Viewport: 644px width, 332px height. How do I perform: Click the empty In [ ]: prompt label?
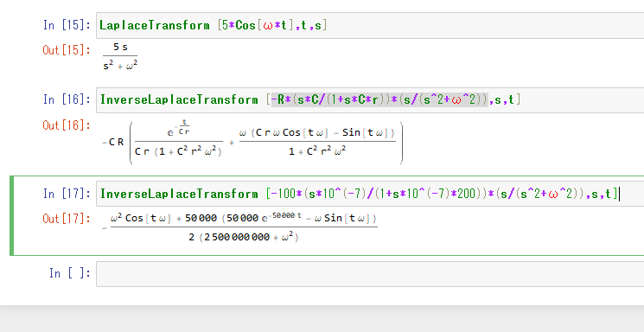click(70, 273)
